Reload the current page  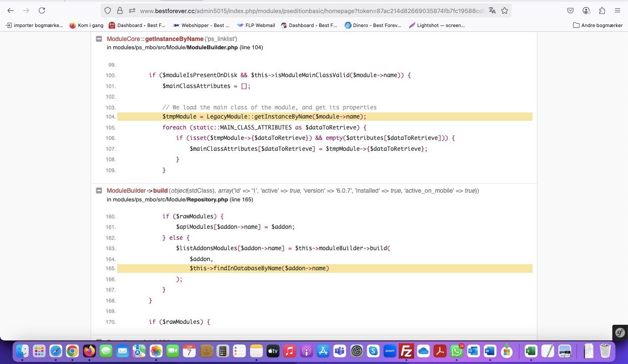click(x=42, y=10)
